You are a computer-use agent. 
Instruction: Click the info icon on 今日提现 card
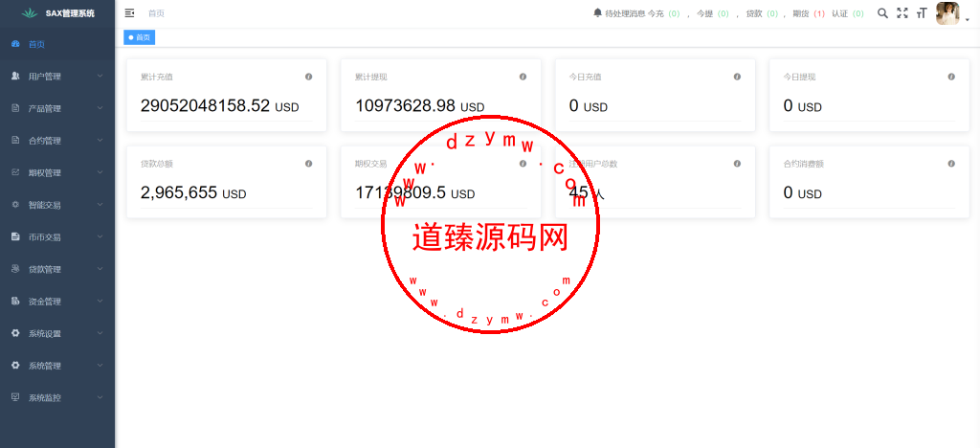951,77
